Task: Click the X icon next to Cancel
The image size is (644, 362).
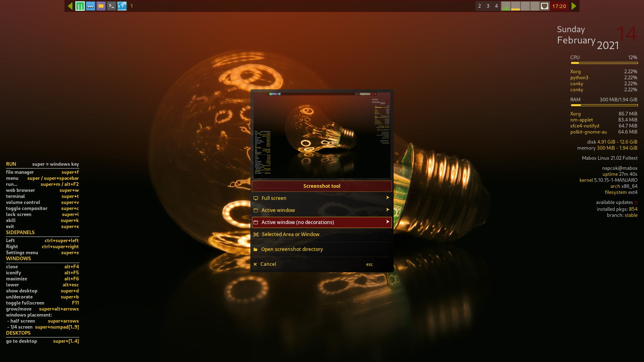Action: 255,264
